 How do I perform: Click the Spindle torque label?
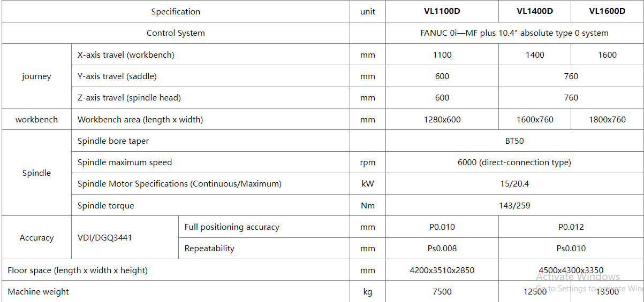106,206
